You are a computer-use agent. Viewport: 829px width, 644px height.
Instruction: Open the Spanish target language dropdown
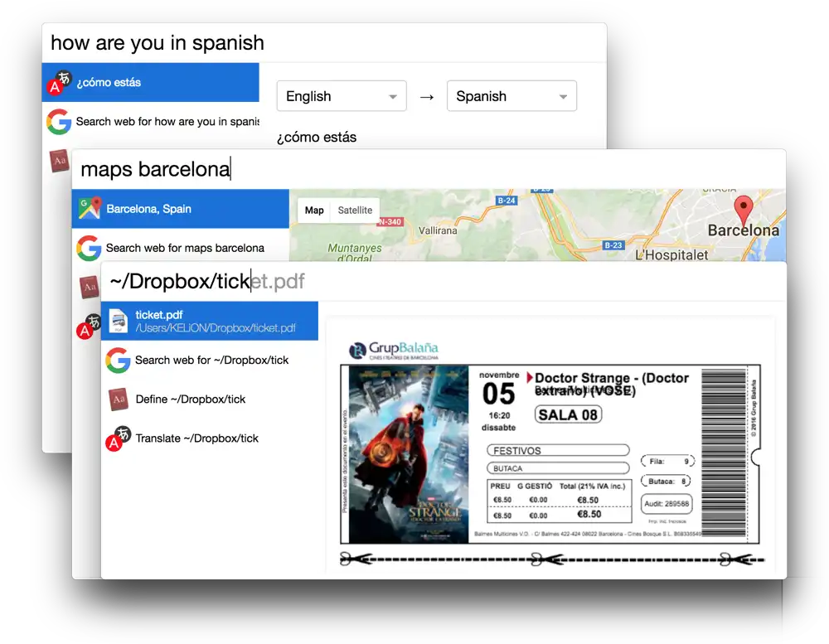pyautogui.click(x=511, y=95)
